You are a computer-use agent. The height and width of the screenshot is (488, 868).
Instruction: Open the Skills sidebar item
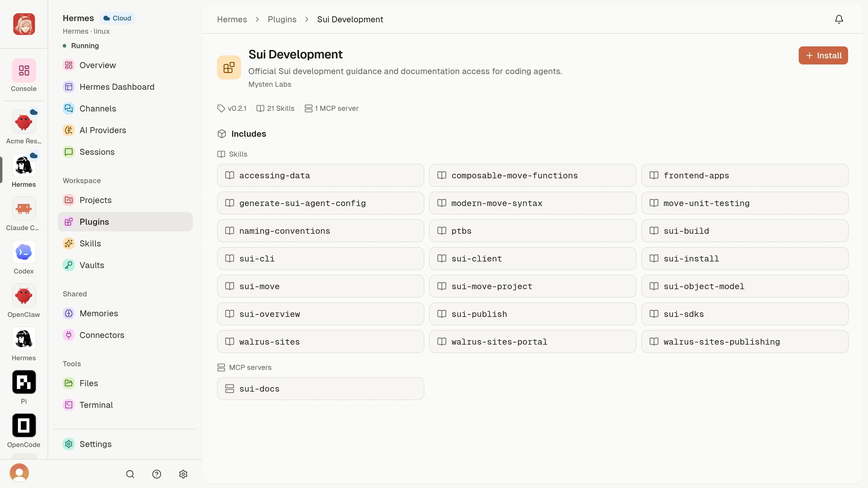pyautogui.click(x=125, y=243)
